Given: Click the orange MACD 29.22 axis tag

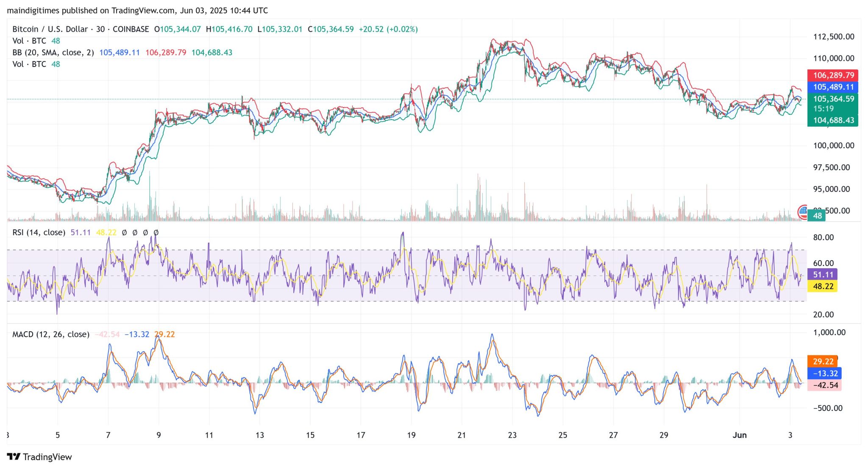Looking at the screenshot, I should click(x=823, y=361).
